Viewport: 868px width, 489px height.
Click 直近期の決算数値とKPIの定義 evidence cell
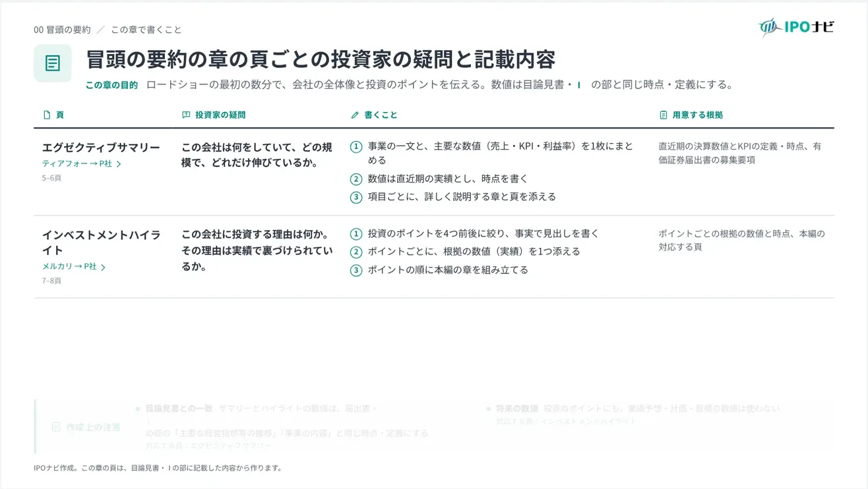pos(740,153)
